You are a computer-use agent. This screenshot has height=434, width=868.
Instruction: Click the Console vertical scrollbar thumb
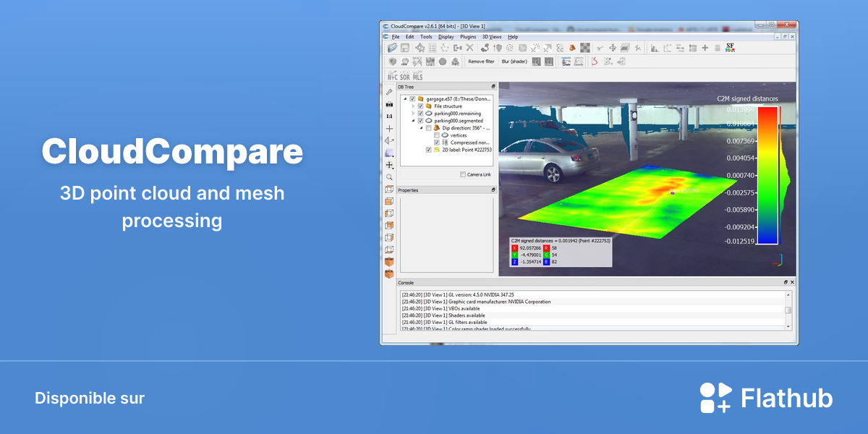click(x=788, y=310)
